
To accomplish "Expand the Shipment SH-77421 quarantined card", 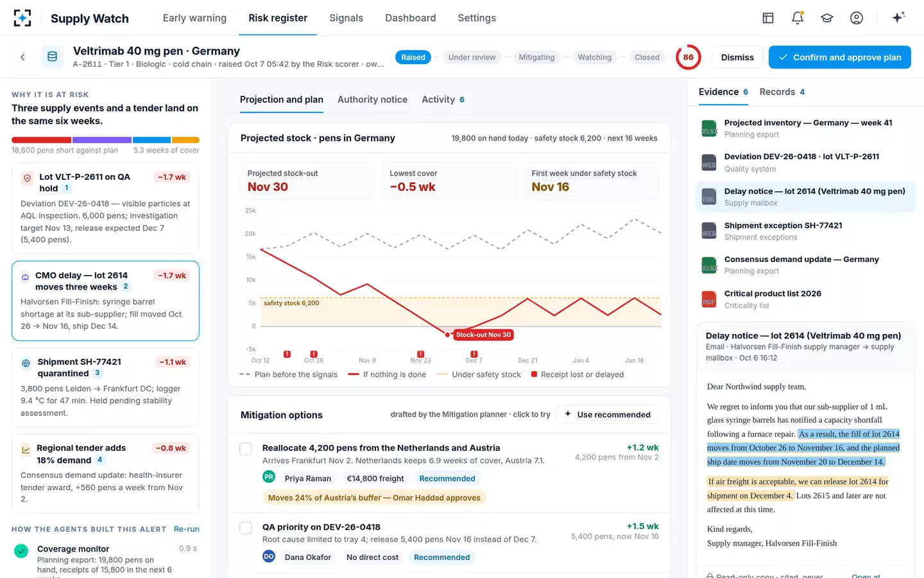I will tap(105, 387).
